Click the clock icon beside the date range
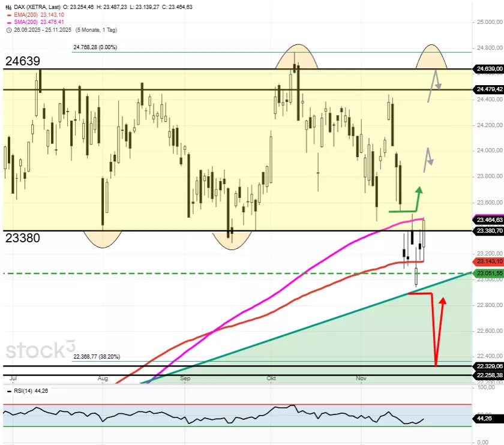Viewport: 504px width, 445px height. (8, 28)
